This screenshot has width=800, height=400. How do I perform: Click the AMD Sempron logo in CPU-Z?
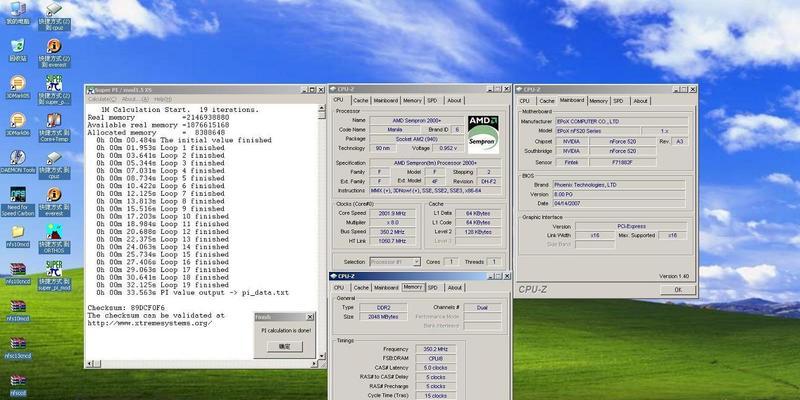(483, 135)
